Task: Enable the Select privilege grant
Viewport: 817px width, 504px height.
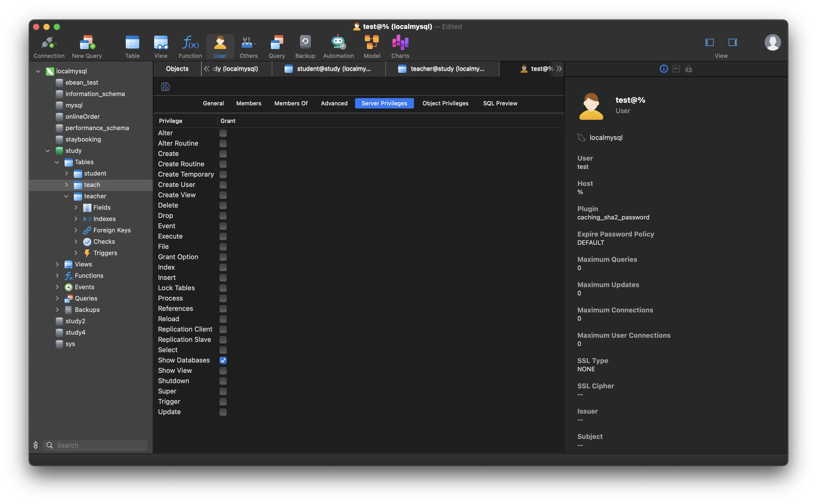Action: click(223, 350)
